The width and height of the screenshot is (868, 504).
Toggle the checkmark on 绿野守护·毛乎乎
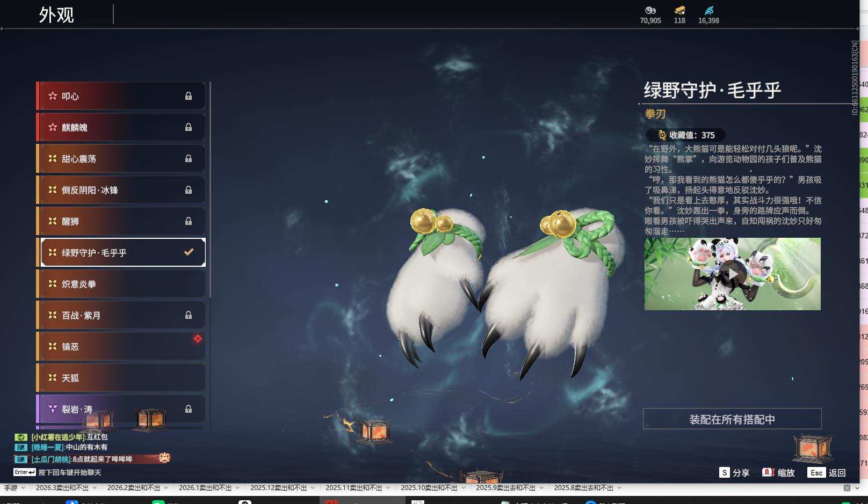(x=187, y=252)
